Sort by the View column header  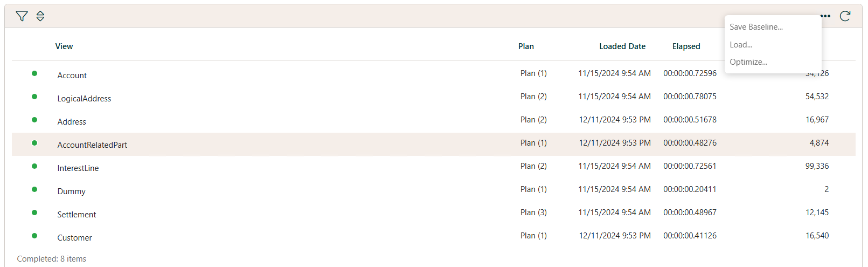point(64,46)
